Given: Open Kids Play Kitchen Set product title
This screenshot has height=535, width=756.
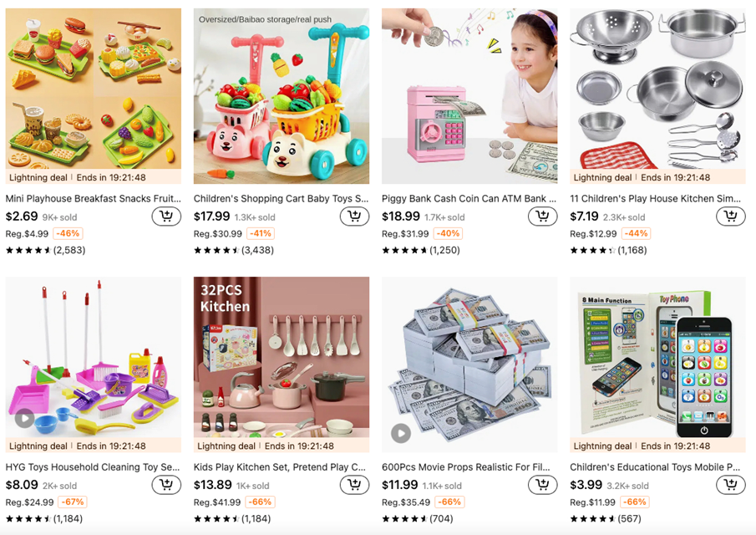Looking at the screenshot, I should (x=280, y=467).
